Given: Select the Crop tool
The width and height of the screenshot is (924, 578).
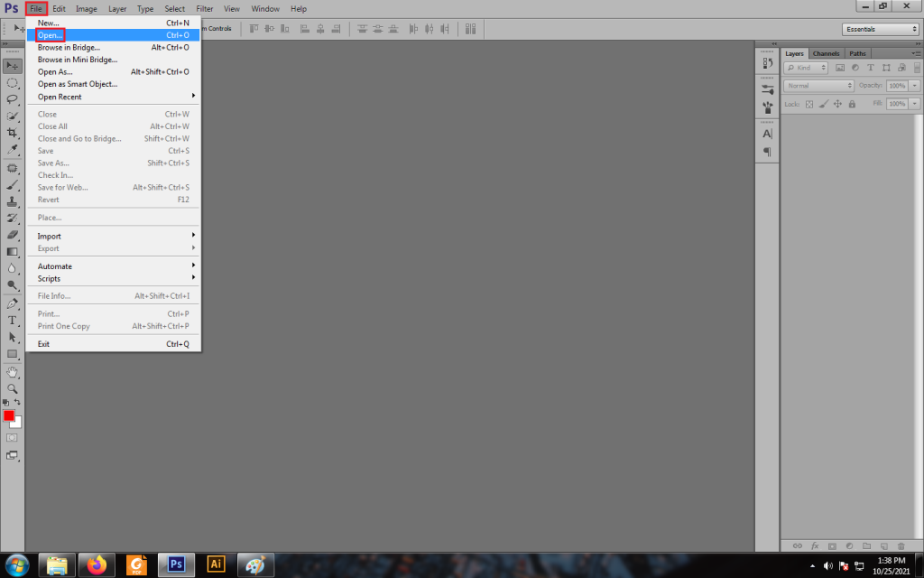Looking at the screenshot, I should coord(13,133).
